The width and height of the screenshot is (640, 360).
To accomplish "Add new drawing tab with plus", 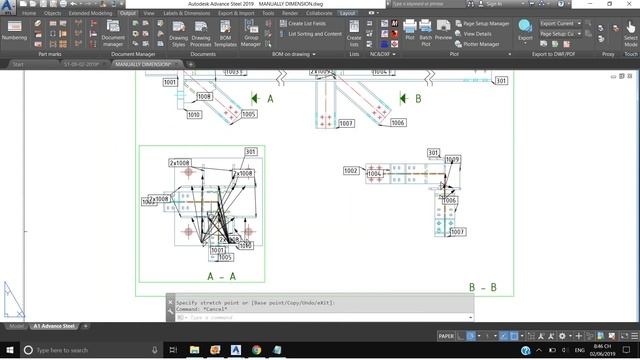I will pyautogui.click(x=191, y=64).
